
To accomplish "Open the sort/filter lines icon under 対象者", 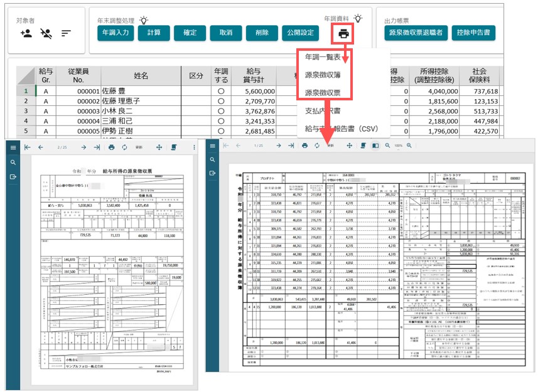I will 66,33.
